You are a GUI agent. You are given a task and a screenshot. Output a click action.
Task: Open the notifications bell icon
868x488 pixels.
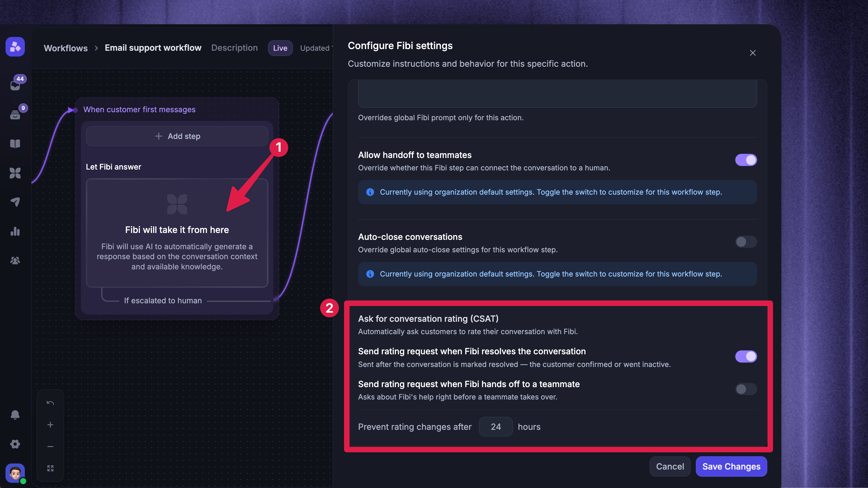point(15,415)
